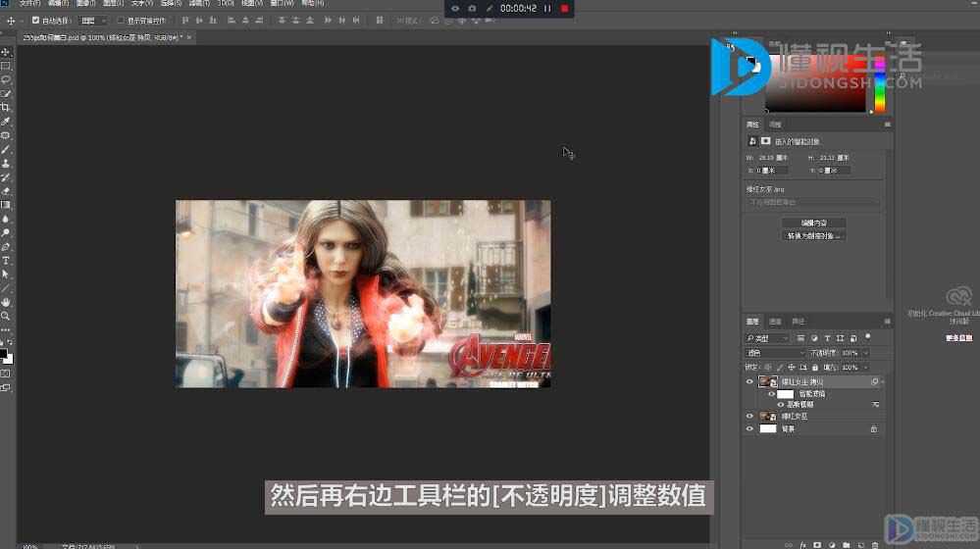Click the red stop recording button
Screen dimensions: 980x549
click(564, 9)
